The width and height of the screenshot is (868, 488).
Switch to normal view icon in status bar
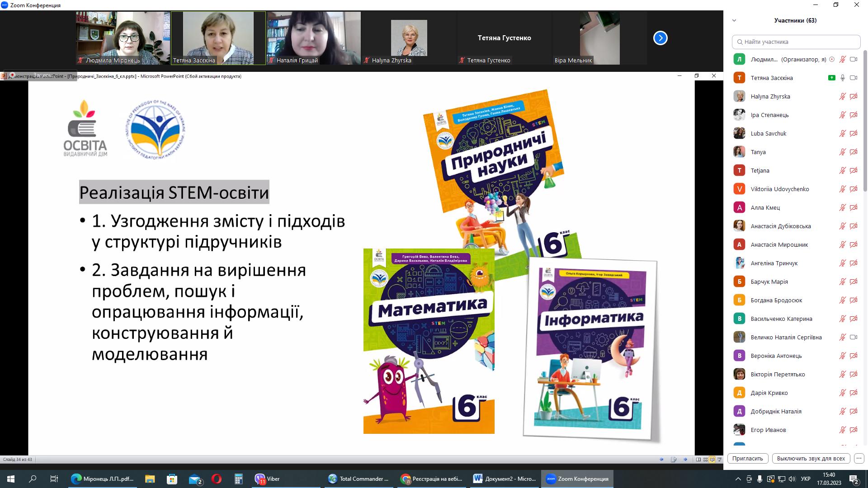coord(698,460)
